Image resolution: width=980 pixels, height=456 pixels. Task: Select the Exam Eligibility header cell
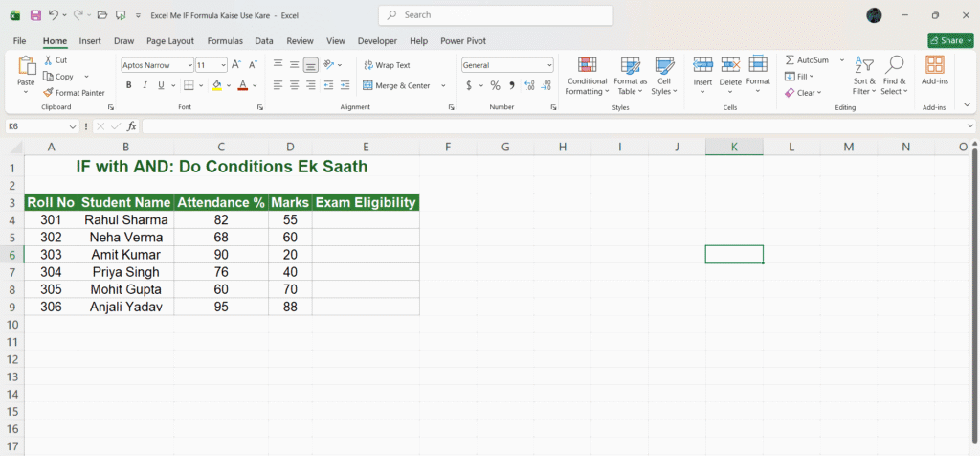(x=366, y=203)
